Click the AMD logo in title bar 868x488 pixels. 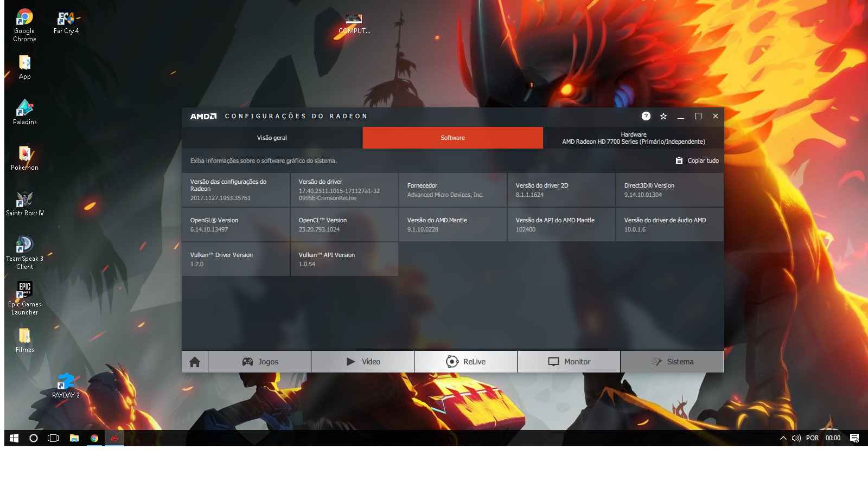203,116
